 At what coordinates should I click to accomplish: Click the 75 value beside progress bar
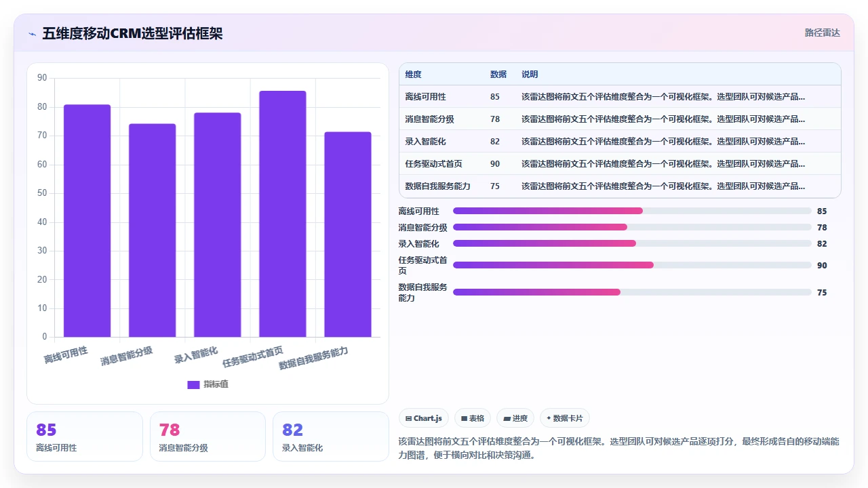tap(822, 293)
